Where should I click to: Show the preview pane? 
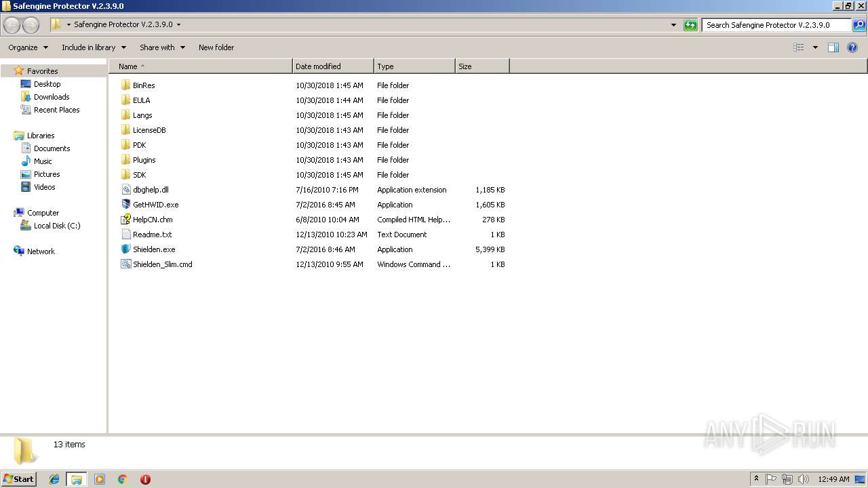[x=833, y=47]
